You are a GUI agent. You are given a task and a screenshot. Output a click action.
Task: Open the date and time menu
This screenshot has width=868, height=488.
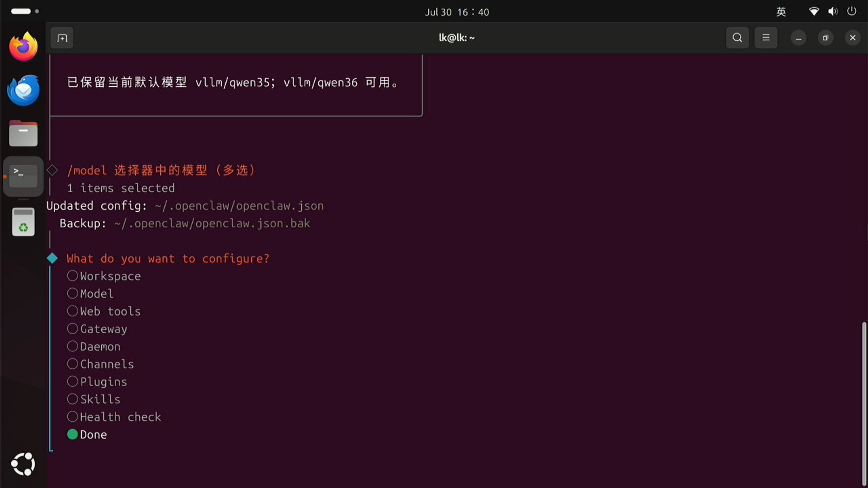tap(457, 12)
